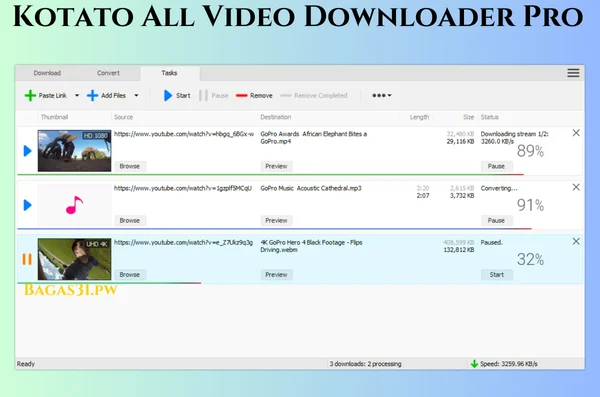
Task: Click the Pause bars icon in toolbar
Action: (203, 95)
